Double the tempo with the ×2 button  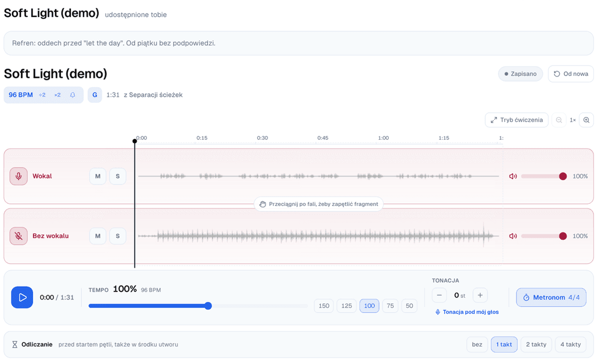(57, 95)
